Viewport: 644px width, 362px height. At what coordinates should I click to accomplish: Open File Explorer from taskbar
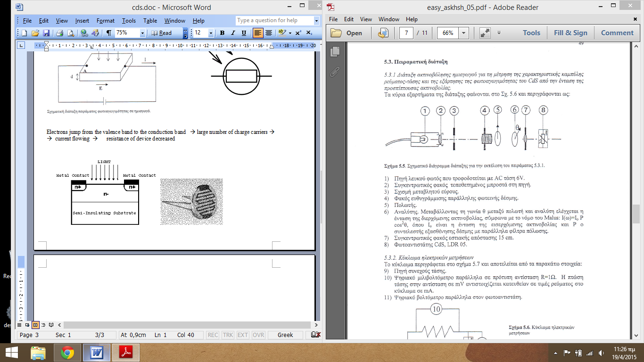(38, 352)
